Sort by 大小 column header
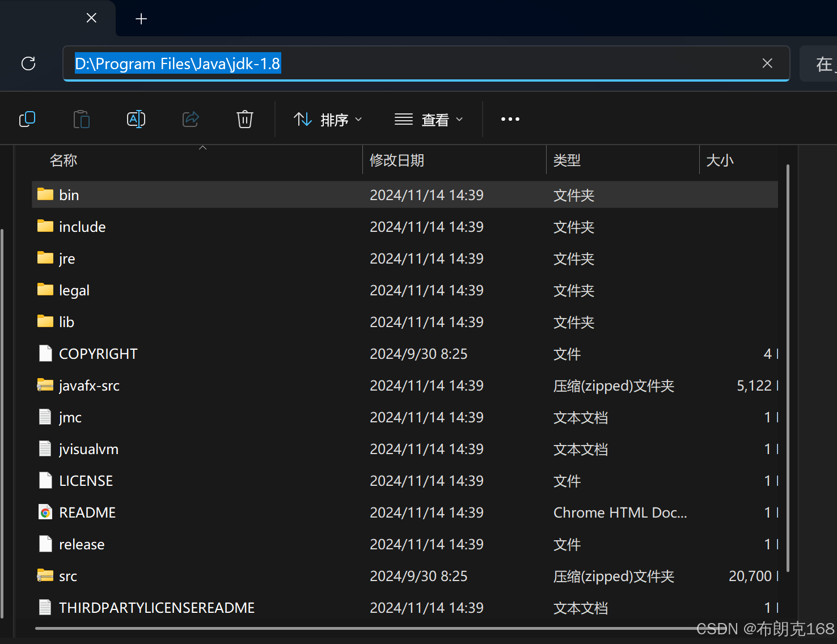Viewport: 837px width, 644px height. pyautogui.click(x=720, y=160)
